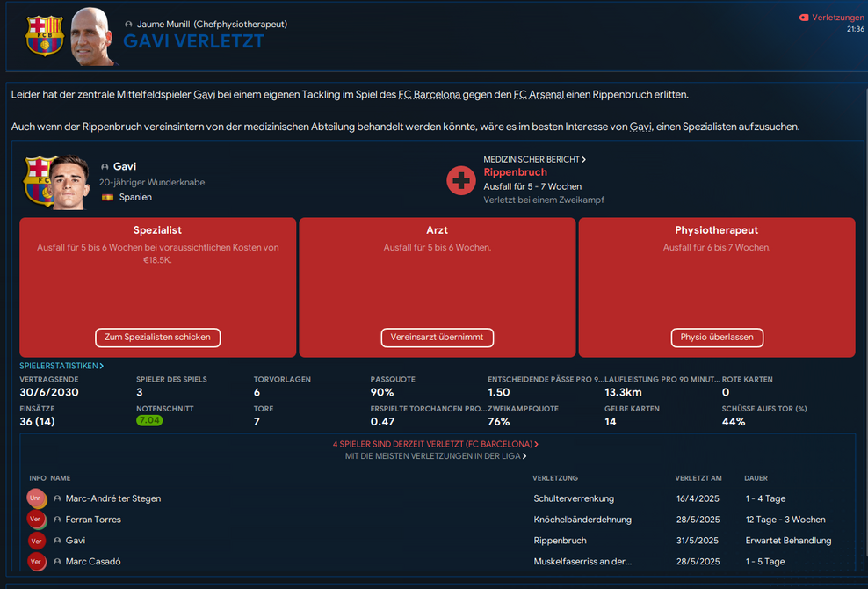The height and width of the screenshot is (589, 868).
Task: Click the Spanien flag icon
Action: [x=108, y=198]
